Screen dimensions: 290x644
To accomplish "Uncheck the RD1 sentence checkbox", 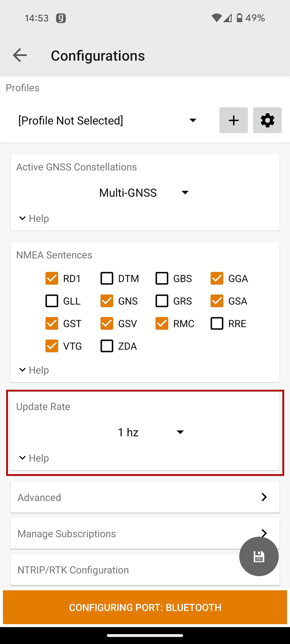I will 52,279.
